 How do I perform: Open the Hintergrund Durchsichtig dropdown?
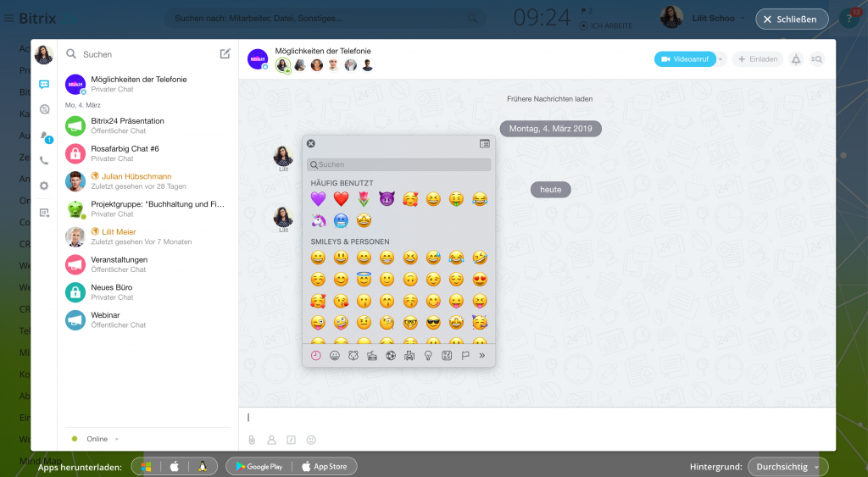[x=788, y=467]
